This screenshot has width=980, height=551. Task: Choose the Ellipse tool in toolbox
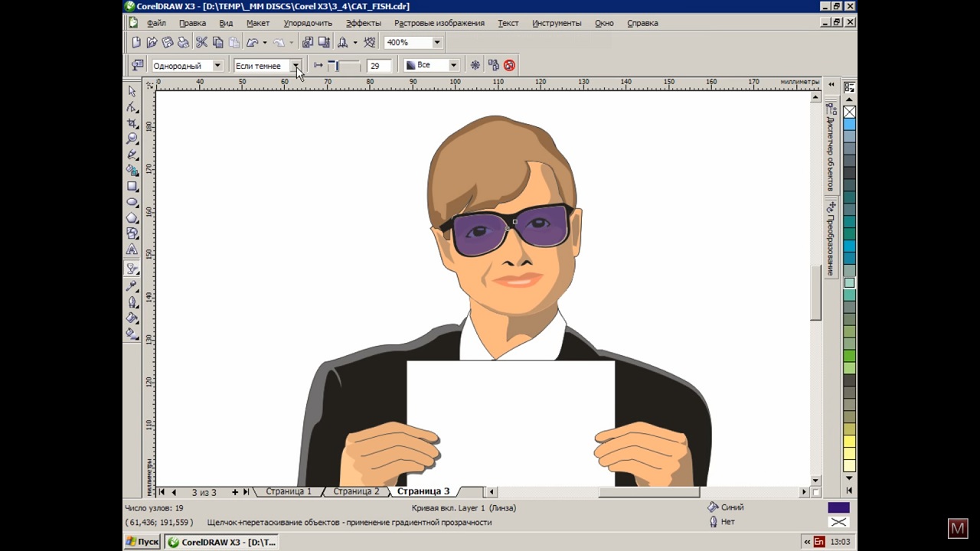pyautogui.click(x=132, y=203)
